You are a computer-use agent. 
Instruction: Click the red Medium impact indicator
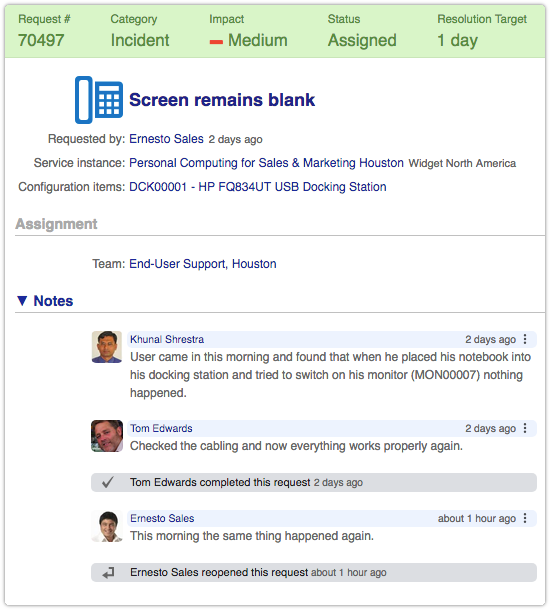216,42
